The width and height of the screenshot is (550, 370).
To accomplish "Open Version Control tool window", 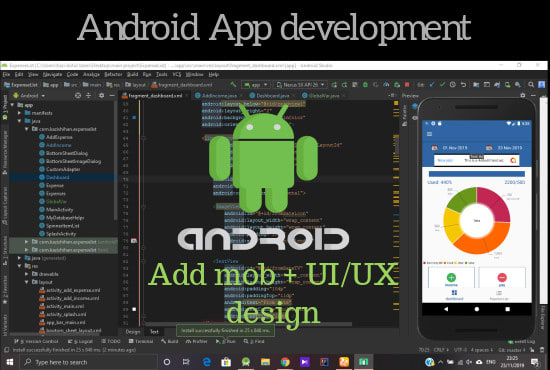I will pos(36,341).
